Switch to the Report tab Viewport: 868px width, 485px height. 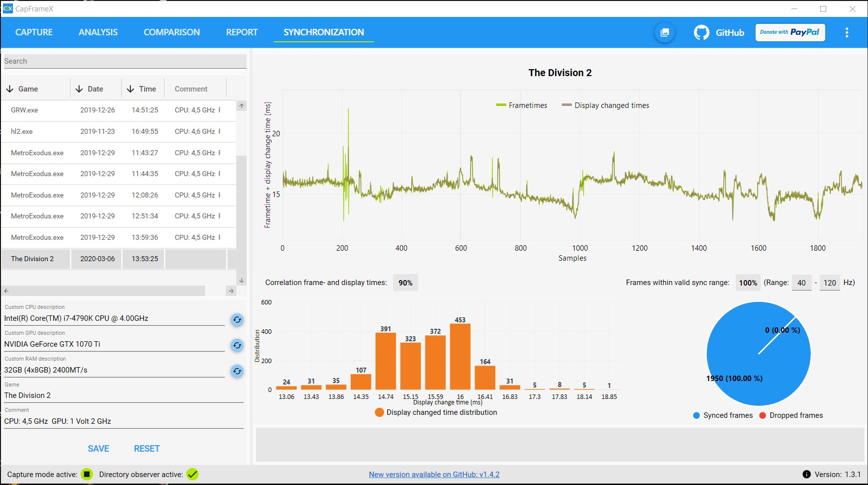[242, 32]
